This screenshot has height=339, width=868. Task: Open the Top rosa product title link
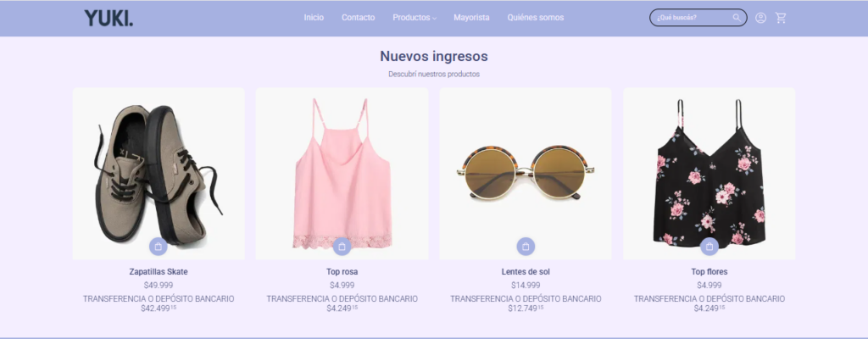pyautogui.click(x=342, y=272)
